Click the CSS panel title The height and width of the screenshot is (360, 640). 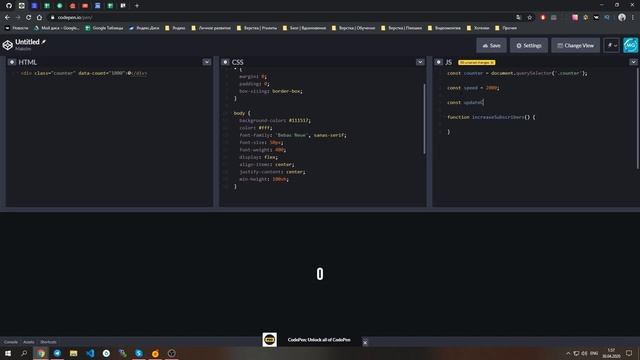coord(238,62)
